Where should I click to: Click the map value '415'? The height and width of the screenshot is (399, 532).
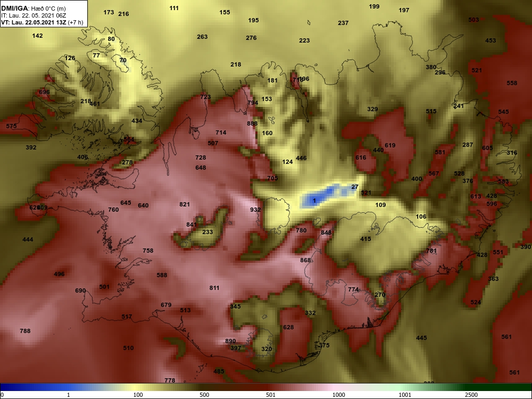[365, 239]
